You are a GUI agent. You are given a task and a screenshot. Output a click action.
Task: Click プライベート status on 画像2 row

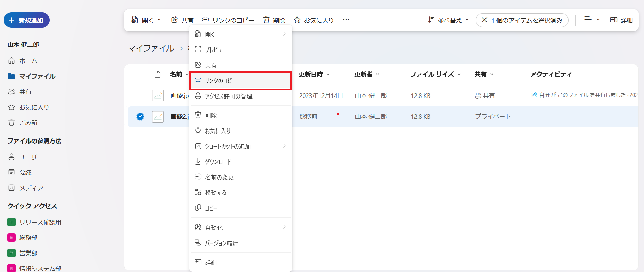click(x=493, y=116)
